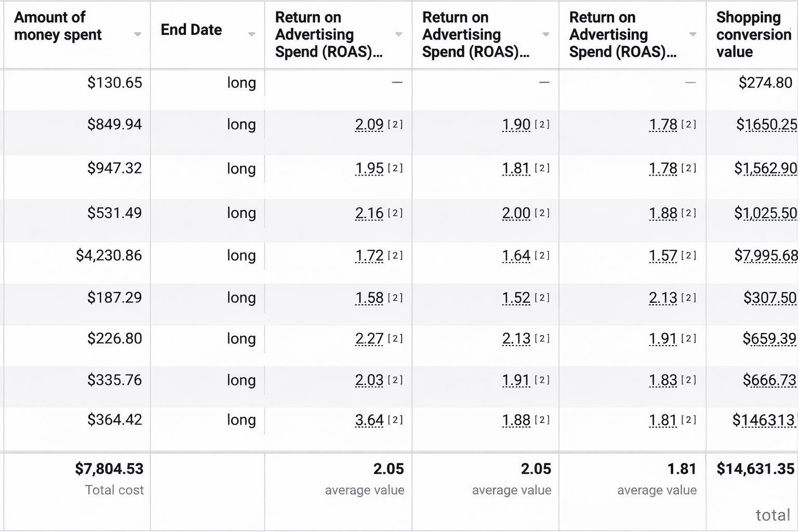Open the leftmost ROAS column dropdown arrow
This screenshot has width=798, height=532.
398,34
